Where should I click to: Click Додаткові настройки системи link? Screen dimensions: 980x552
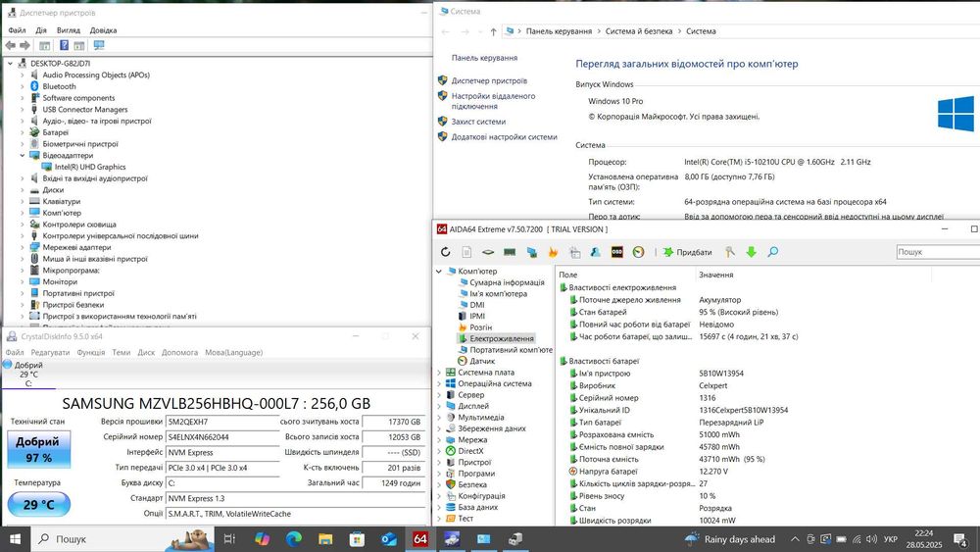(x=505, y=137)
